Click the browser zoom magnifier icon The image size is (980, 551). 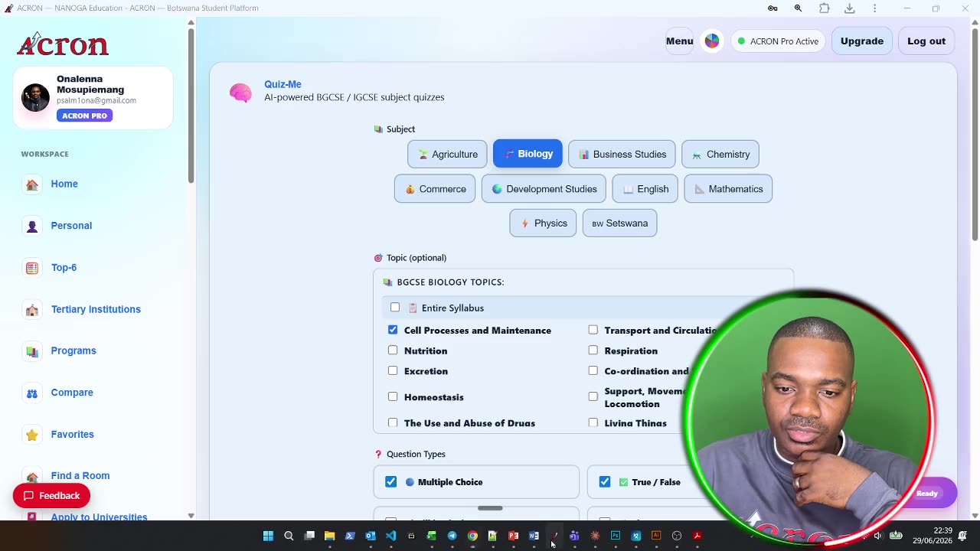tap(798, 8)
